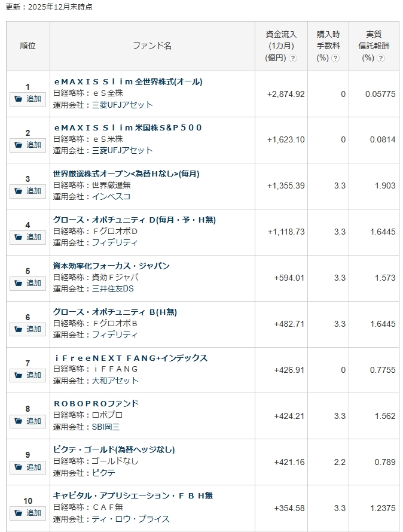
Task: Click 運用会社:ティ・ロウ・プライス text
Action: click(x=111, y=519)
